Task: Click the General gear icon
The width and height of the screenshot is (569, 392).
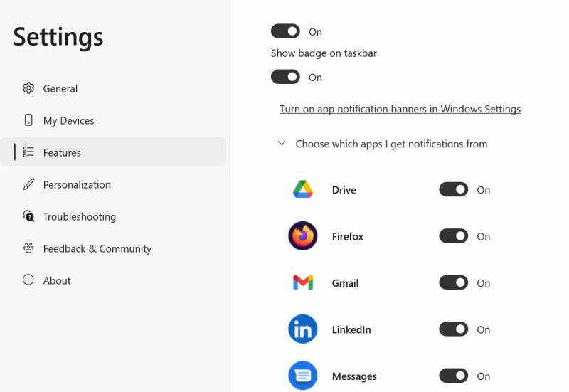Action: point(28,88)
